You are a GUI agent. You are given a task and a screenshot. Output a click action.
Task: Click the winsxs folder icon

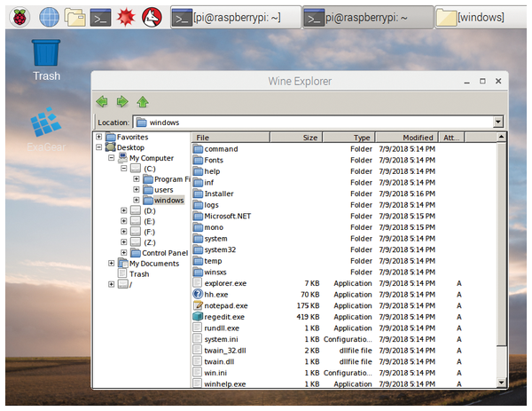pos(198,272)
